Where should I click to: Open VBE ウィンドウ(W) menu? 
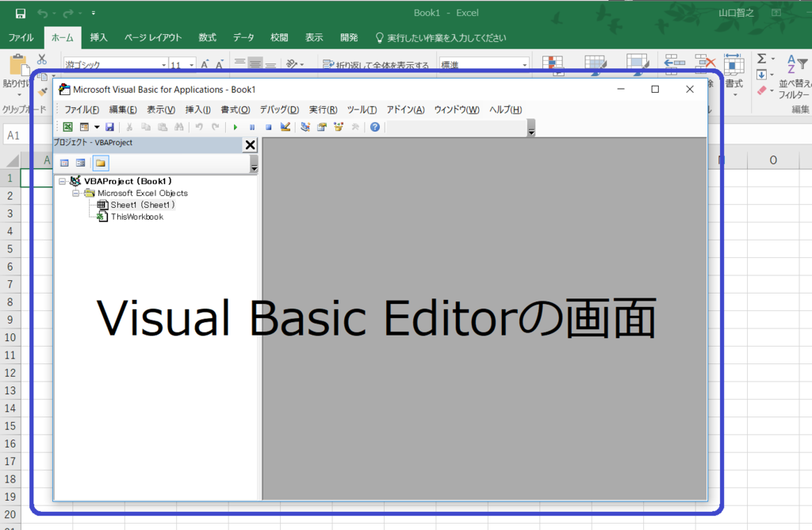[457, 109]
